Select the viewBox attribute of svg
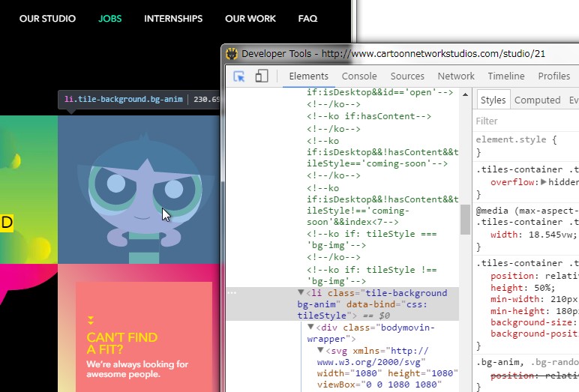This screenshot has height=392, width=579. tap(379, 385)
